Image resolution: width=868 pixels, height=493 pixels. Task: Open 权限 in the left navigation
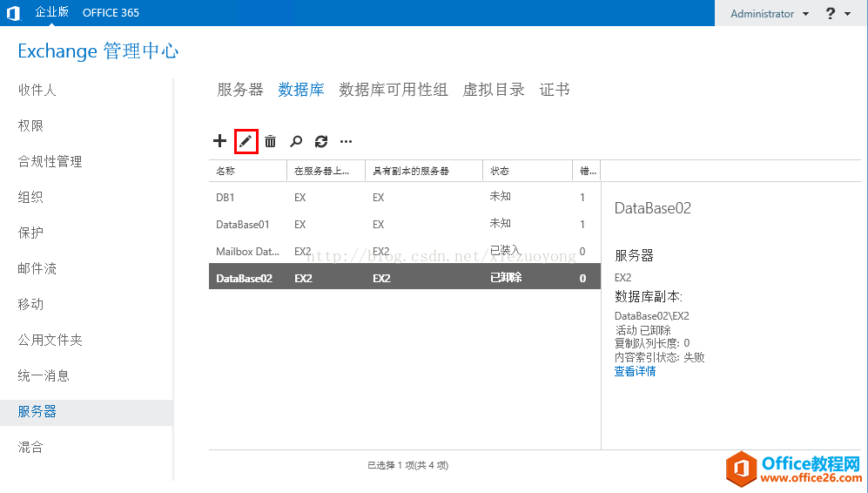30,125
